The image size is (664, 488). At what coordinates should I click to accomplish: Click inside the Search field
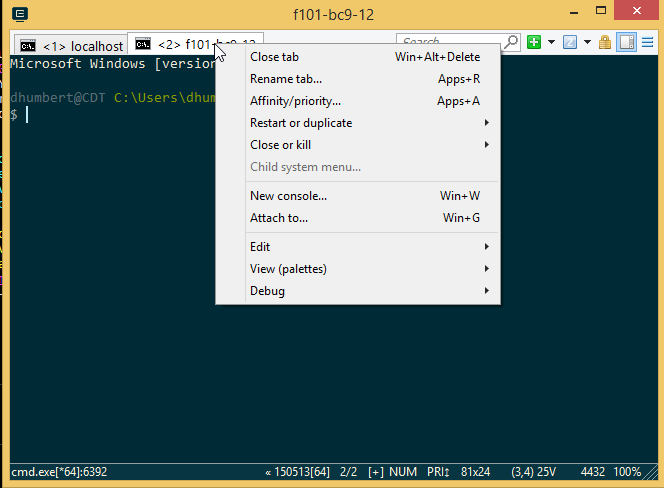tap(450, 43)
